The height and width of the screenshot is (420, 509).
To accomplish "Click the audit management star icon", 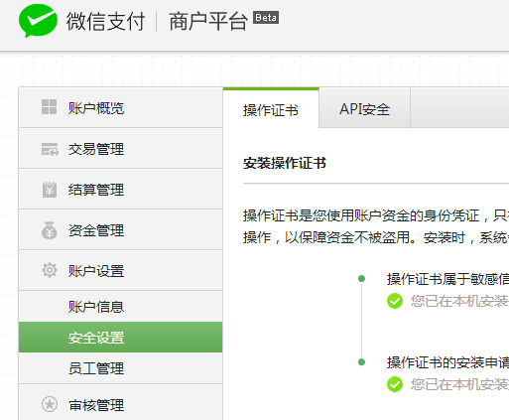I will point(50,404).
